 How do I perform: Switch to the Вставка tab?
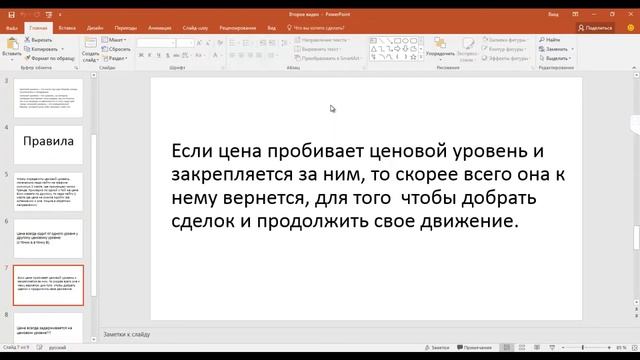(67, 28)
